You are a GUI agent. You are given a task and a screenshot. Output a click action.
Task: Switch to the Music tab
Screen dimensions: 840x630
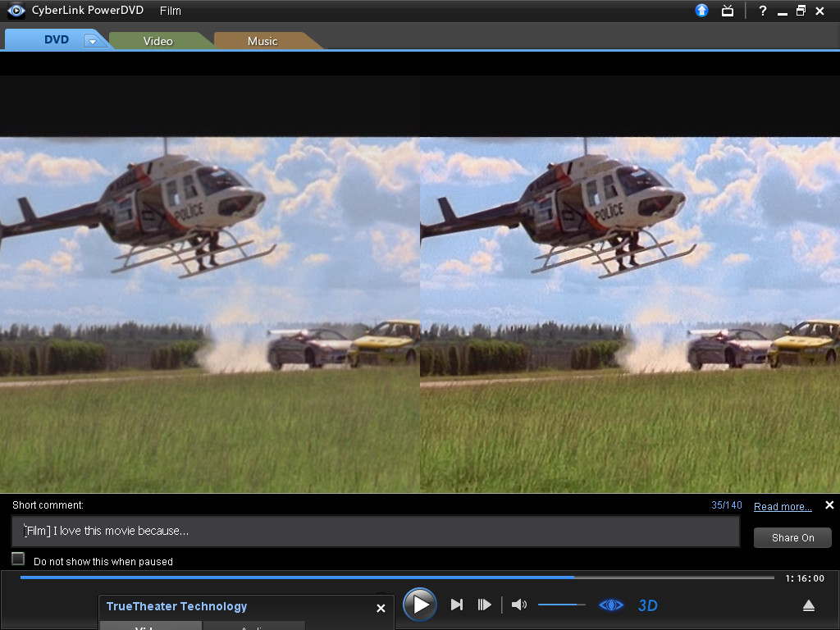262,41
